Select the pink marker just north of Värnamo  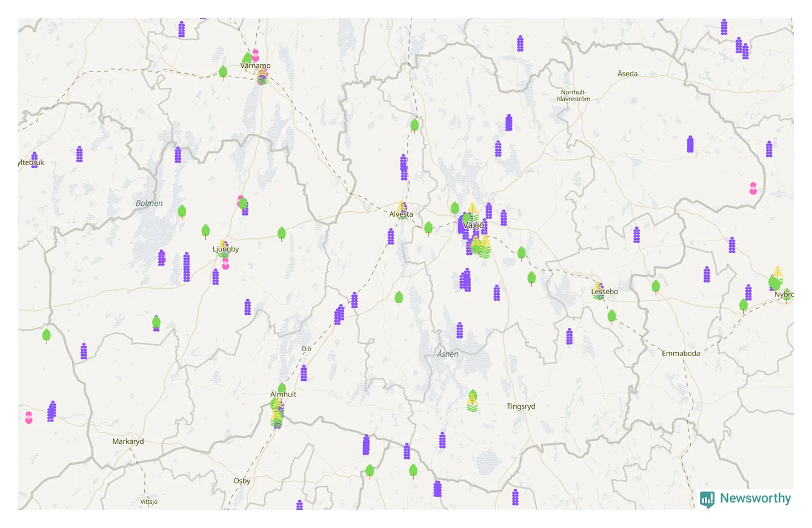point(255,55)
